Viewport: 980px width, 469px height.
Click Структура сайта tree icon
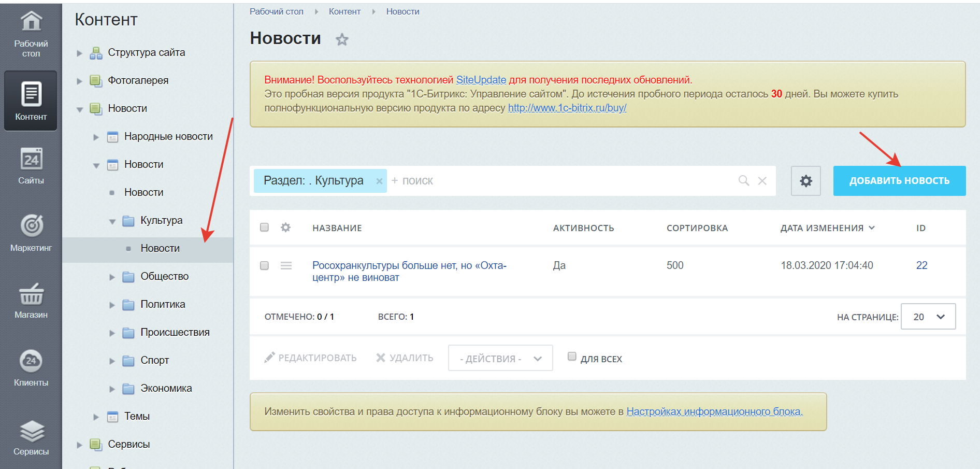[96, 53]
